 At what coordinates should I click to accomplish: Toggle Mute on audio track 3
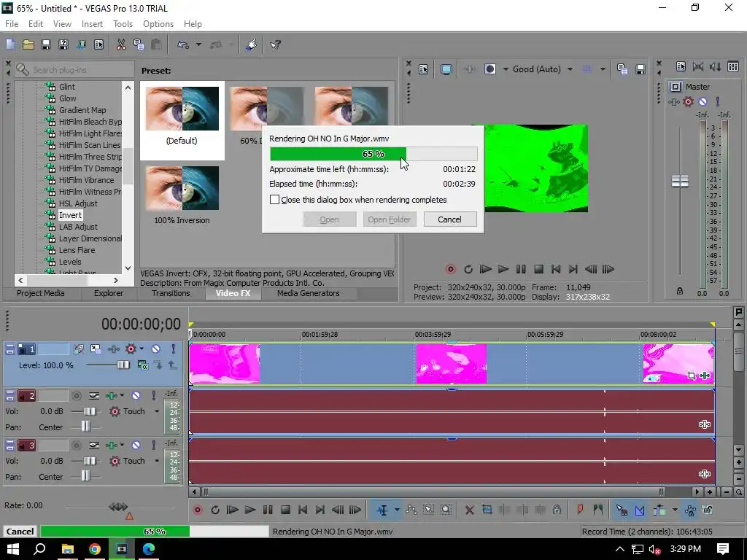[x=136, y=446]
